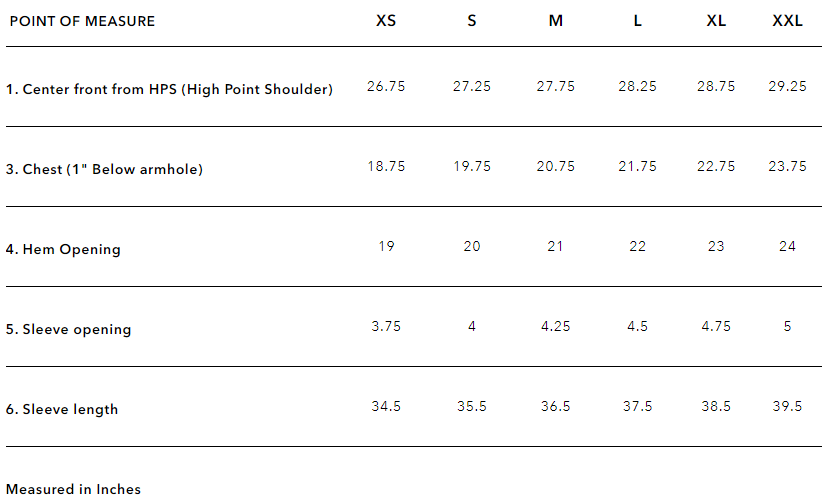Select the 21 hem opening M value
The image size is (837, 501).
(x=555, y=246)
